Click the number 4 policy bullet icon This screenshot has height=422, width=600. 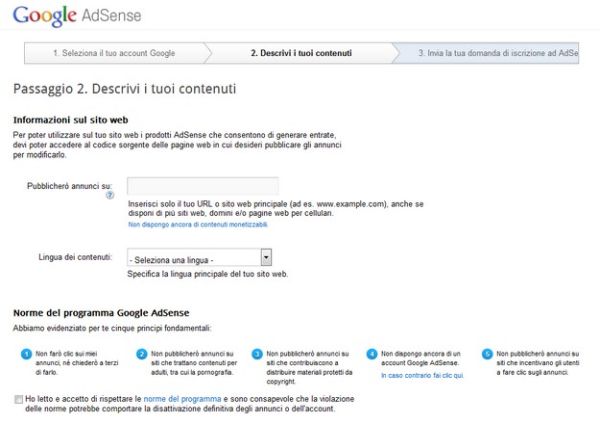[372, 354]
